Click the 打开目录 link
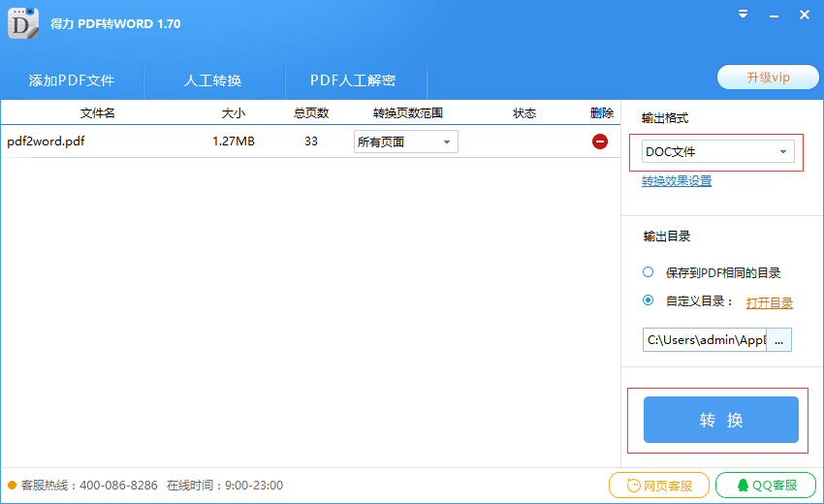Screen dimensions: 824x504 coord(770,302)
